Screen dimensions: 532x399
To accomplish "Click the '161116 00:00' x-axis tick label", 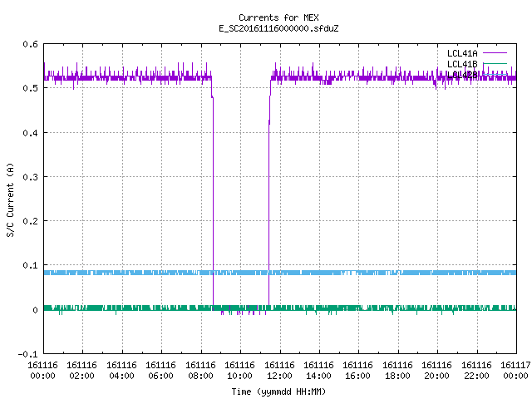I will pyautogui.click(x=42, y=371).
